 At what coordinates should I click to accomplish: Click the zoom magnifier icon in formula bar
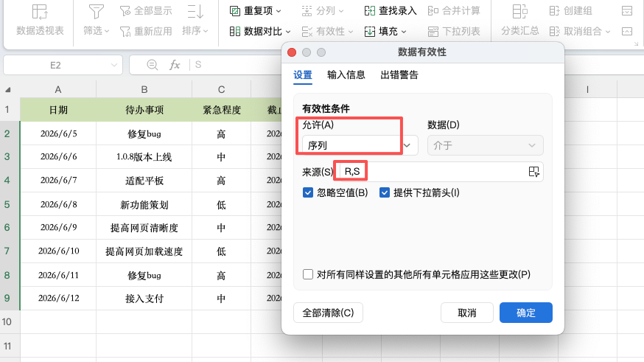point(153,65)
